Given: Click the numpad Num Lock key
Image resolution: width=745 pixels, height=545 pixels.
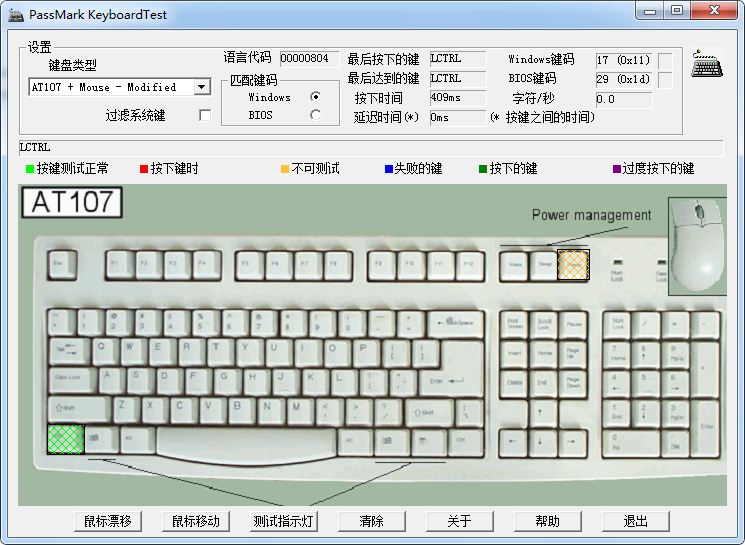Looking at the screenshot, I should pyautogui.click(x=617, y=326).
